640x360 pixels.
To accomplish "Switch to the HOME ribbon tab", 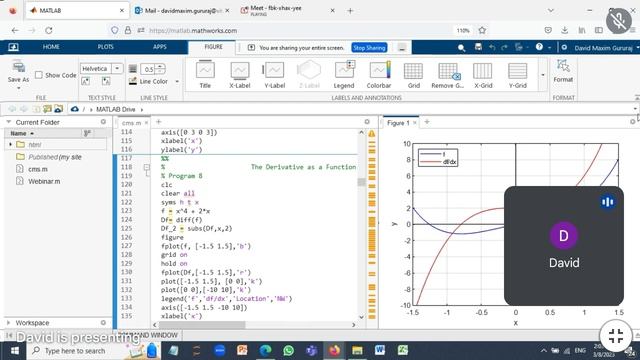I will click(51, 47).
